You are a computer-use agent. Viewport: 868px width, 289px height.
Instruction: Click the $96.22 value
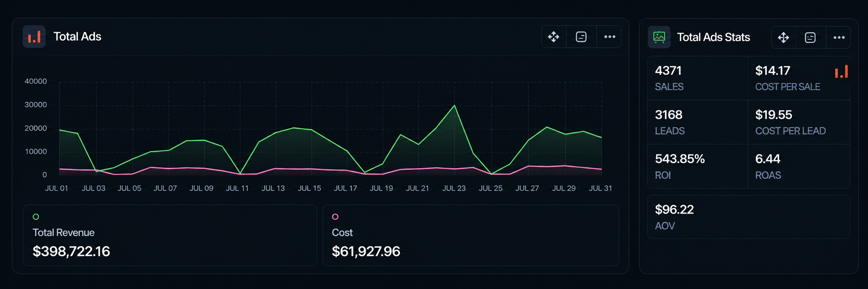coord(674,210)
